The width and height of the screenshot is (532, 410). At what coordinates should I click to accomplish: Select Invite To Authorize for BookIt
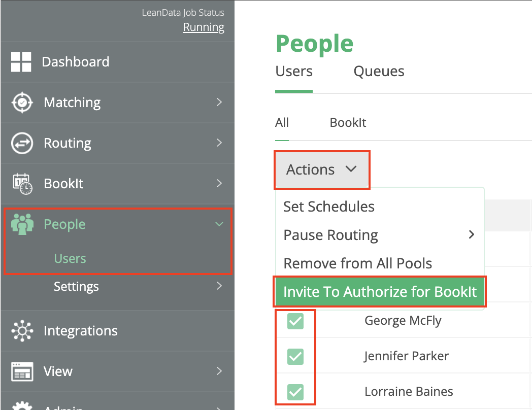[380, 292]
